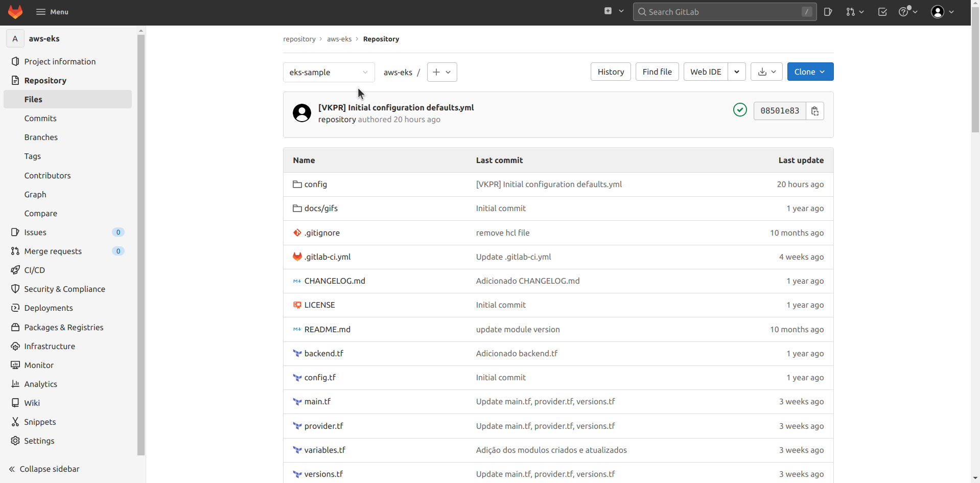Click the History button

click(x=611, y=72)
